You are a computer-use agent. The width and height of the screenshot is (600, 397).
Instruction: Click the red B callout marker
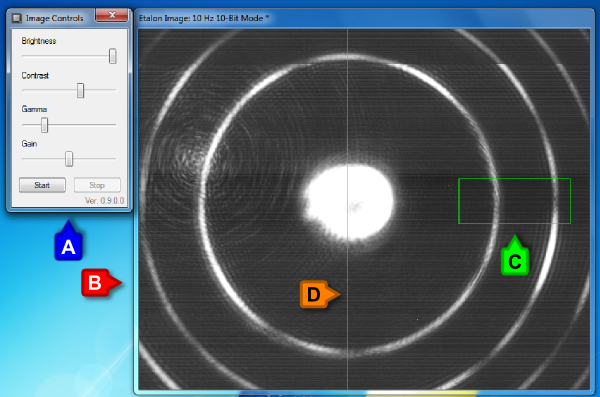101,283
